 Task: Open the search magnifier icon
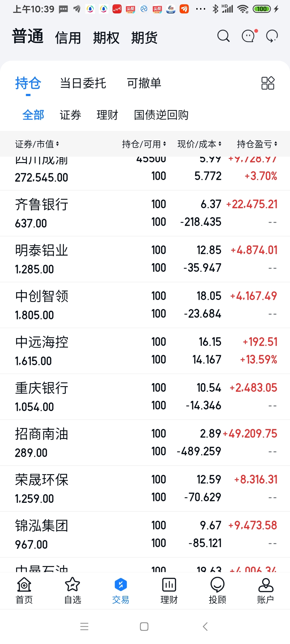pos(223,36)
